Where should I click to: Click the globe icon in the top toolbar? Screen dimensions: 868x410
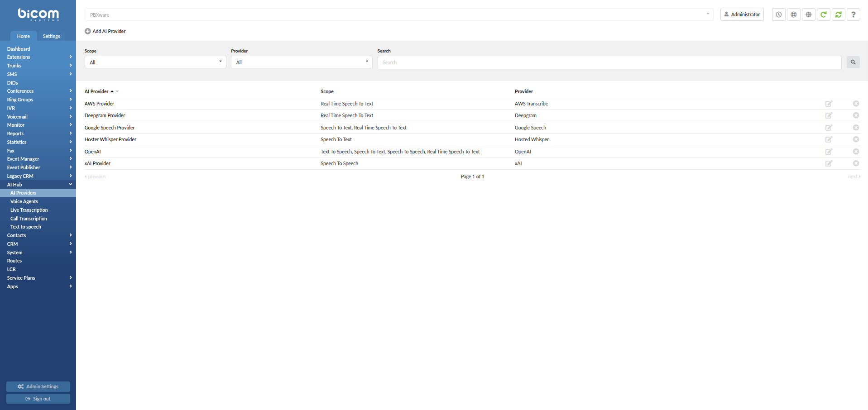808,14
